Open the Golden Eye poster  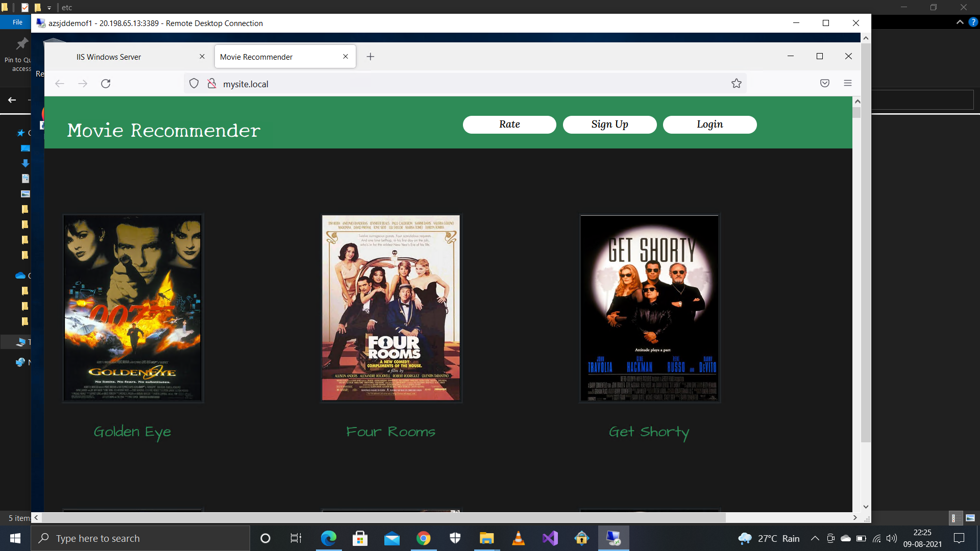click(133, 308)
